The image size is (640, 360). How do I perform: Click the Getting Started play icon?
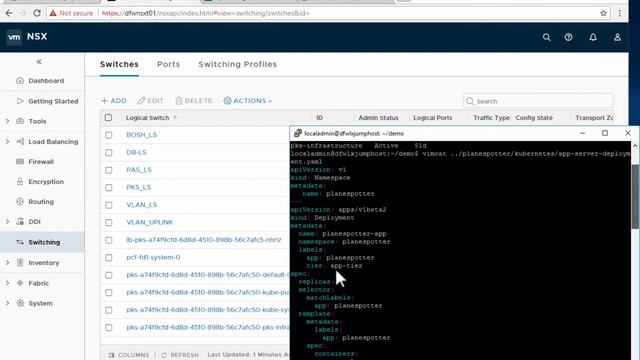[20, 101]
